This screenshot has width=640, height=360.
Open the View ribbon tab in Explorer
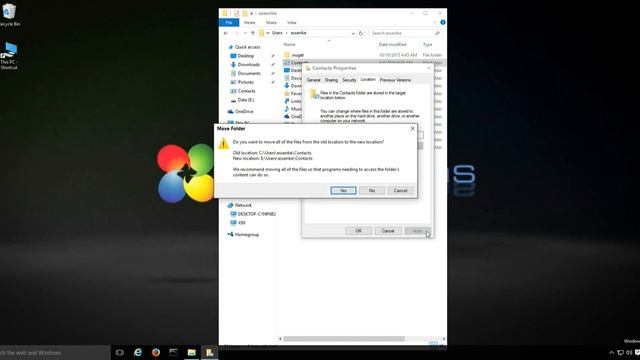point(291,22)
